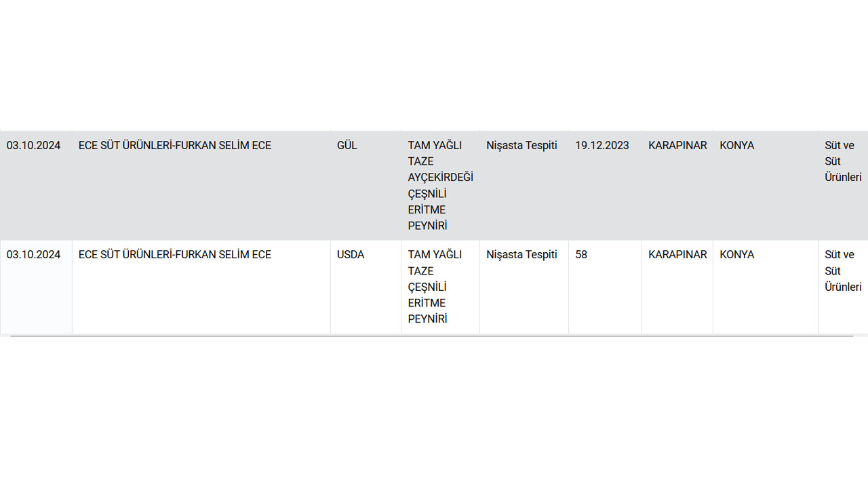The height and width of the screenshot is (488, 868).
Task: Click the GÜL brand cell
Action: [347, 146]
